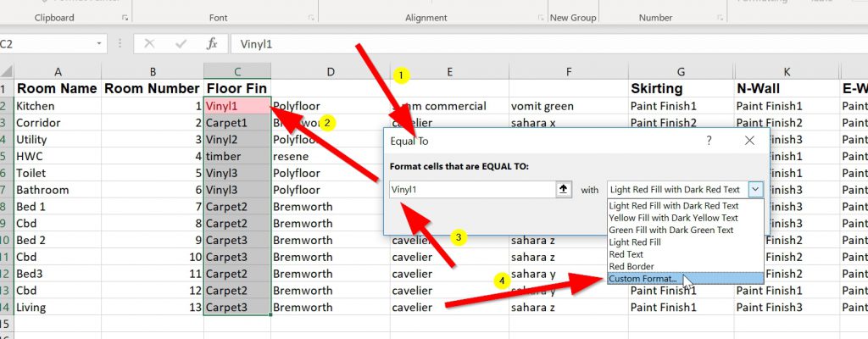Viewport: 868px width, 339px height.
Task: Click the formula bar Cancel X icon
Action: coord(149,44)
